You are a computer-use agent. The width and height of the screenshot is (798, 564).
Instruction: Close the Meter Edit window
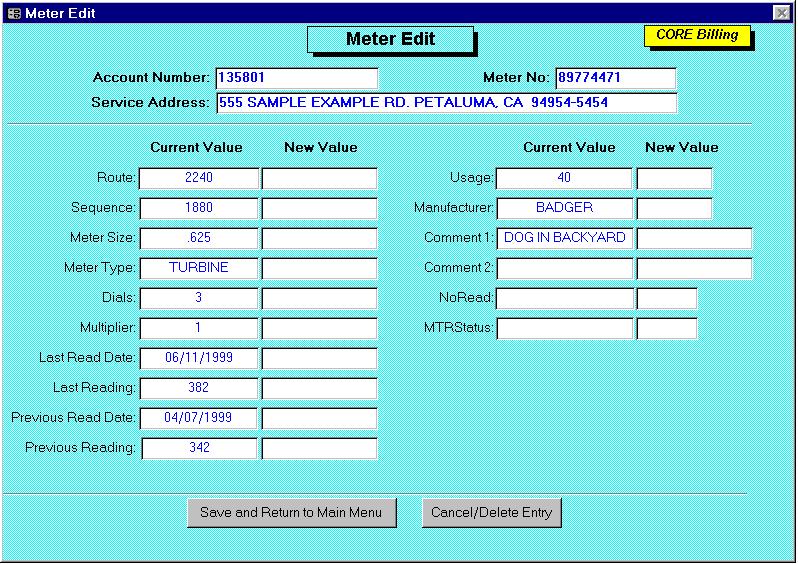[781, 13]
